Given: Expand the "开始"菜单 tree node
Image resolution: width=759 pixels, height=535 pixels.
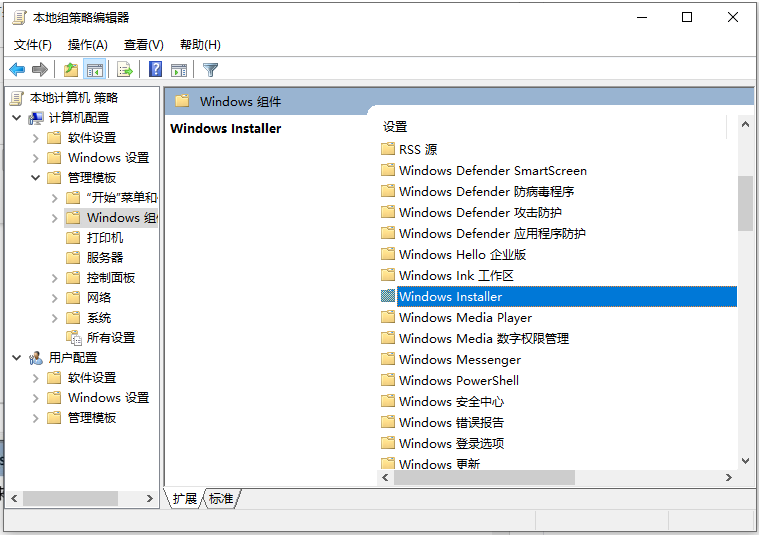Looking at the screenshot, I should (55, 198).
